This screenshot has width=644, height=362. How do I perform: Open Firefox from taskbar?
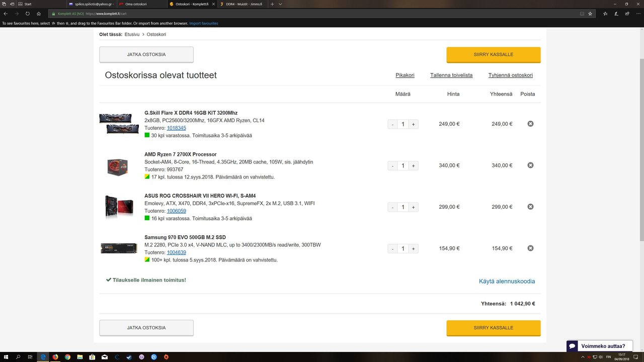55,357
